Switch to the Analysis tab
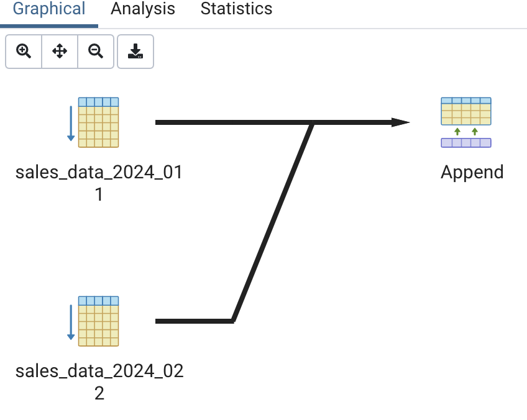527x420 pixels. [142, 9]
